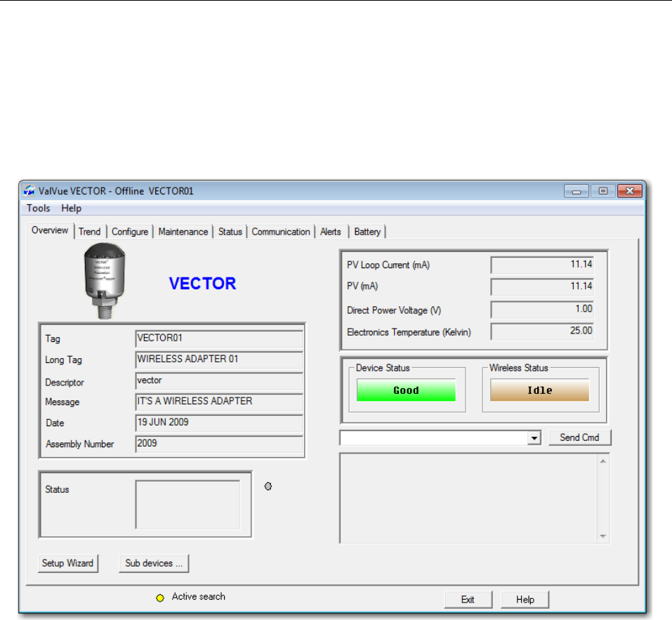Click the Device Status group label
Image resolution: width=672 pixels, height=620 pixels.
click(383, 368)
